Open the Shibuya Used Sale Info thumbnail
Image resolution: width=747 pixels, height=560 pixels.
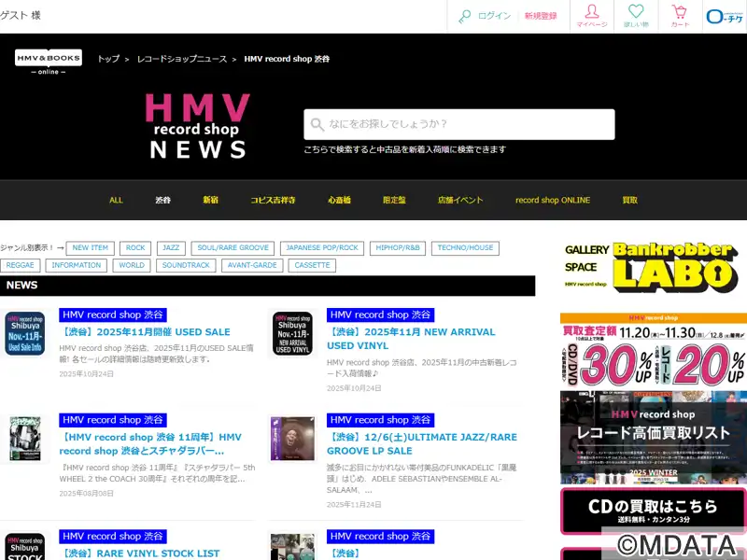pyautogui.click(x=25, y=333)
